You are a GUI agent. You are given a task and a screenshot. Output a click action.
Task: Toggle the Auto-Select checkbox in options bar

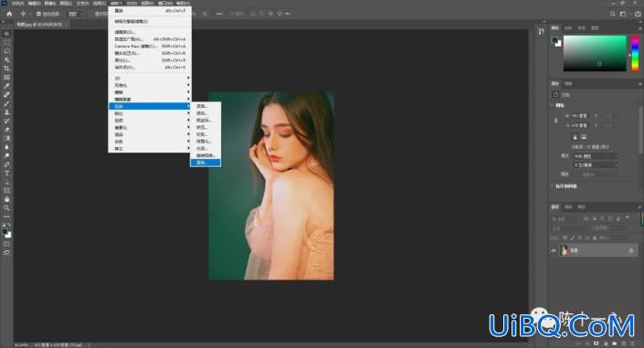[38, 14]
